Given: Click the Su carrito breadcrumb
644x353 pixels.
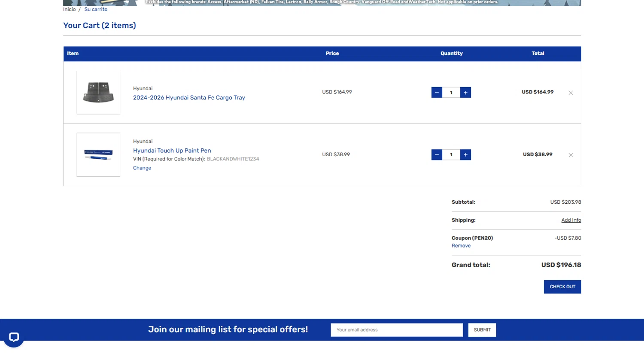Looking at the screenshot, I should tap(96, 9).
